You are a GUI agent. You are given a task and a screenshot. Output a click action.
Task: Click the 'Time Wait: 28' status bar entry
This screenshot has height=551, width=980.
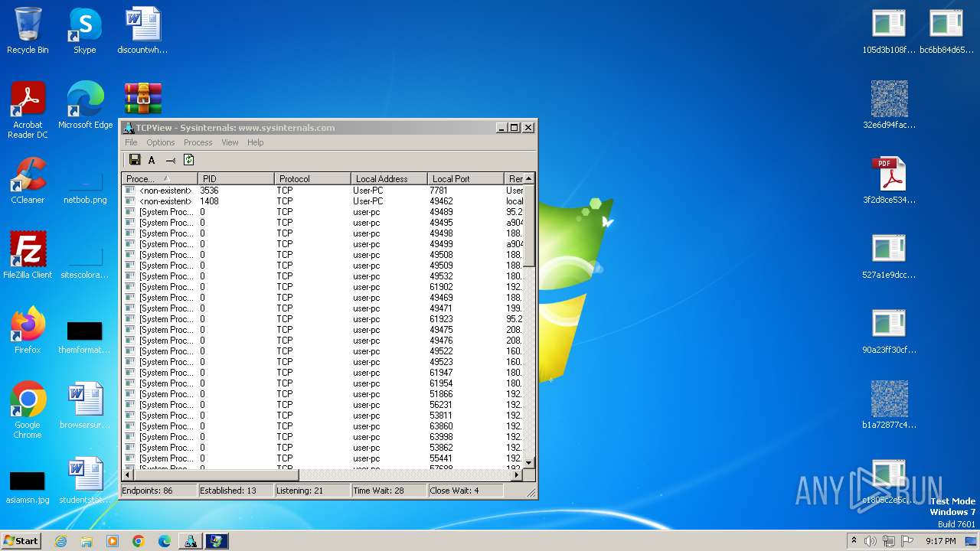[x=389, y=491]
